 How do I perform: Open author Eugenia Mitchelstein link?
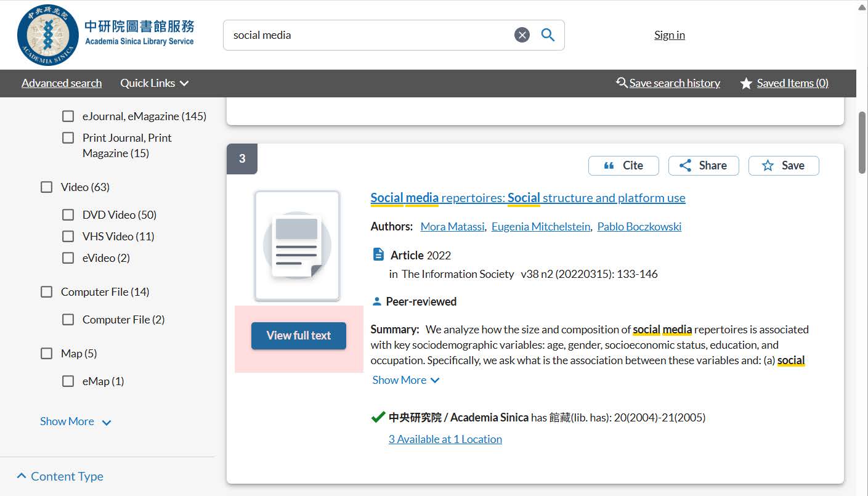[540, 227]
